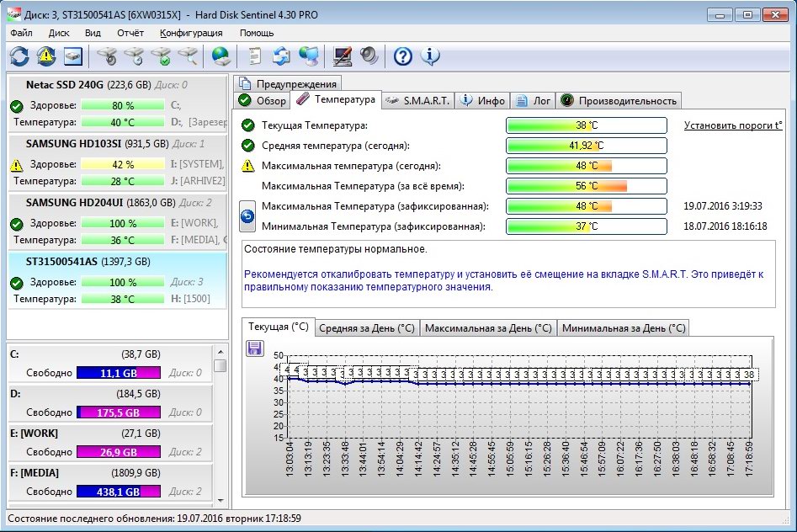Open the report document toolbar icon
Image resolution: width=797 pixels, height=532 pixels.
pyautogui.click(x=254, y=56)
